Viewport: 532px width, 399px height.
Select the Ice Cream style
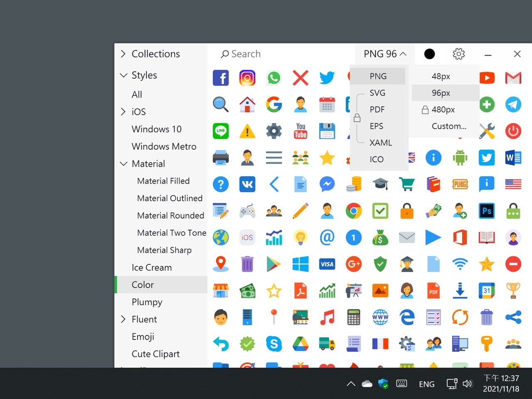tap(161, 267)
